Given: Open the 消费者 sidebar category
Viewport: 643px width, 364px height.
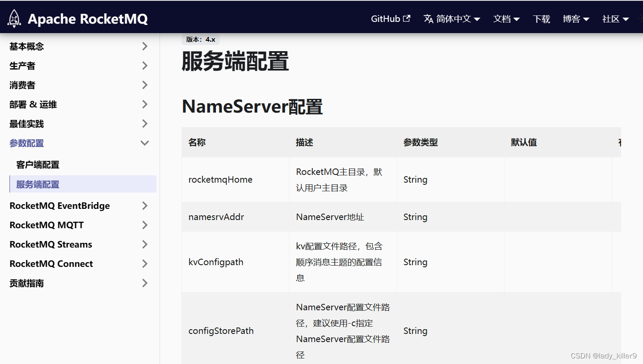Looking at the screenshot, I should click(22, 85).
